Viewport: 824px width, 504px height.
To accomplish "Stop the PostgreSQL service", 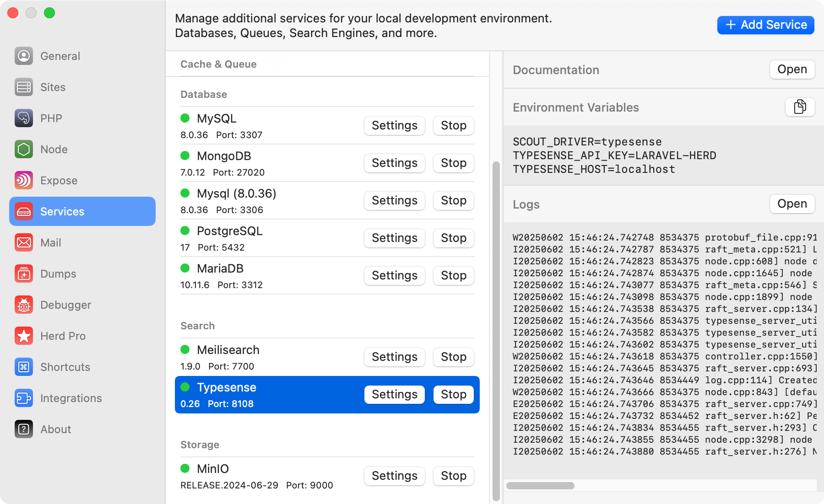I will pos(453,238).
